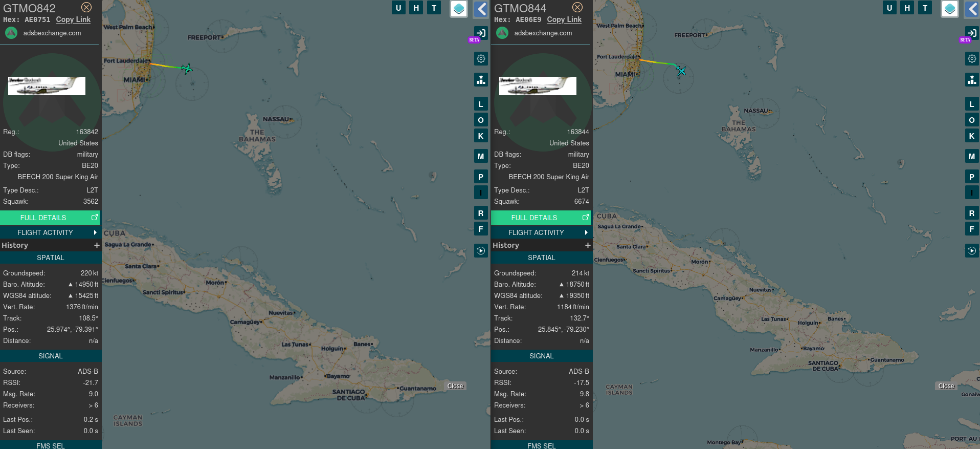Click the Close button on the GTMO844 map
Image resolution: width=980 pixels, height=449 pixels.
click(946, 386)
